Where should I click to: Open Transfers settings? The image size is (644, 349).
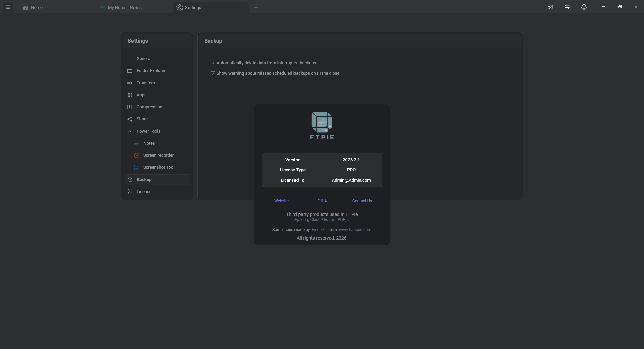click(x=157, y=83)
